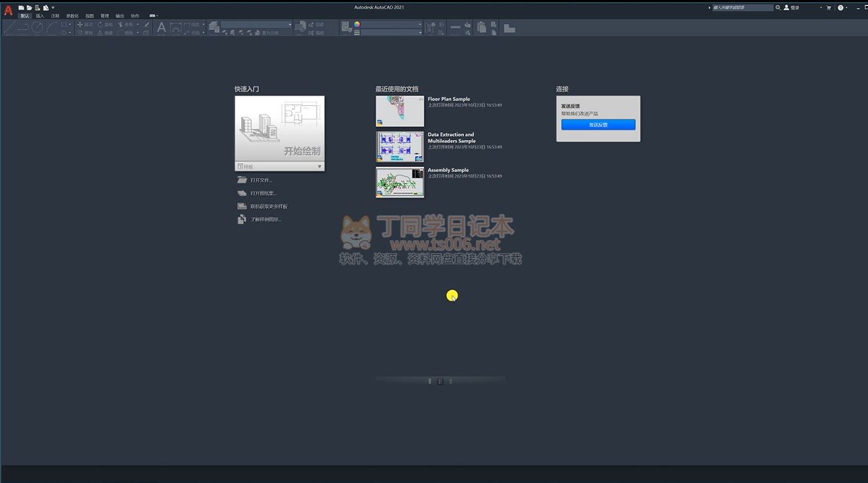Open the Floor Plan Sample thumbnail
This screenshot has width=868, height=483.
400,111
